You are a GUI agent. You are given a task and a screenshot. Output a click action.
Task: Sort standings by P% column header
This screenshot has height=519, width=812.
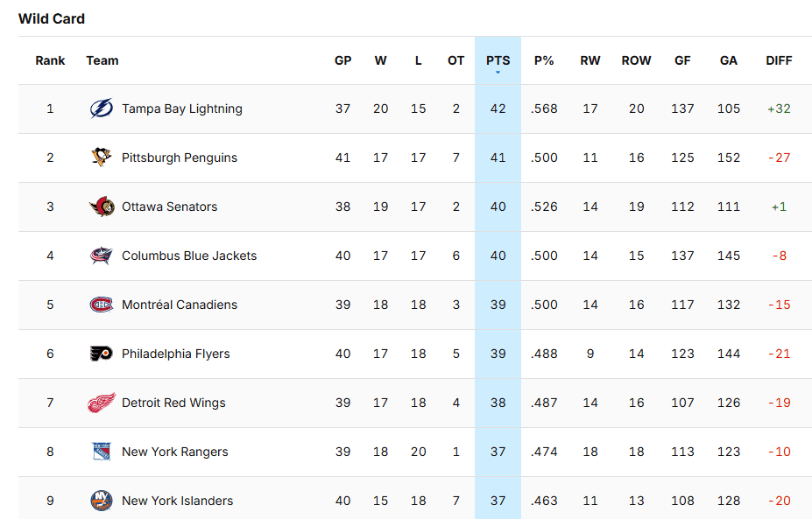[x=544, y=60]
